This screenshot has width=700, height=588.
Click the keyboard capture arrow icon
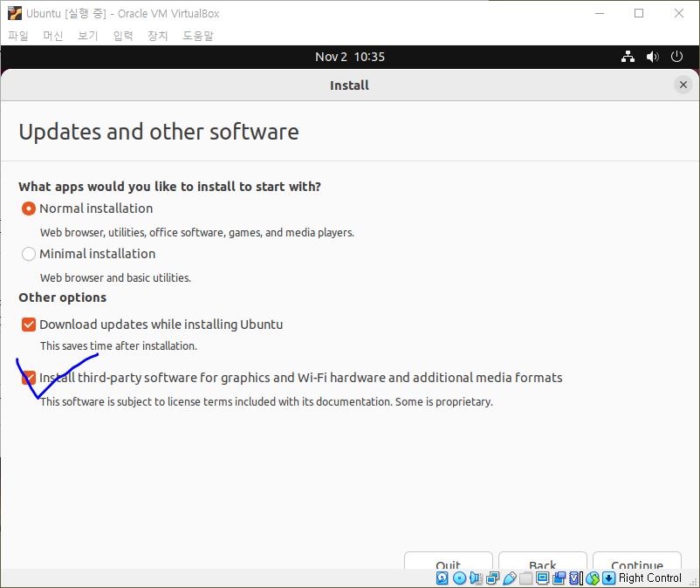609,578
